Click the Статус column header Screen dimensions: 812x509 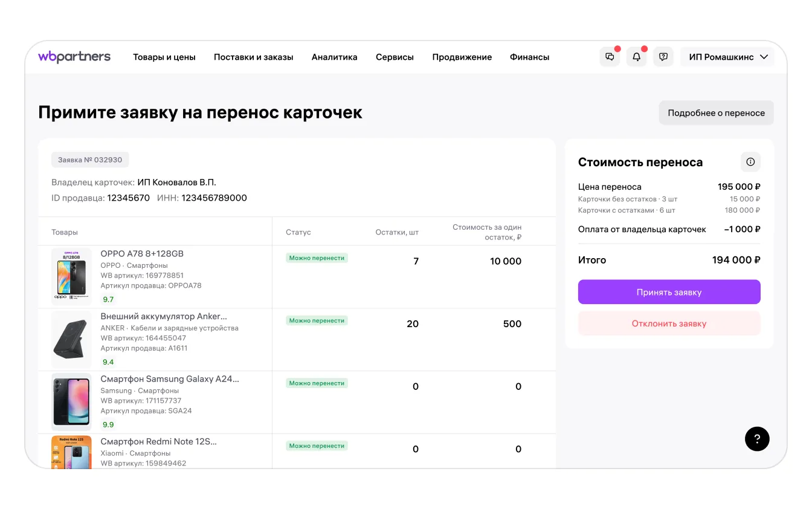coord(298,232)
